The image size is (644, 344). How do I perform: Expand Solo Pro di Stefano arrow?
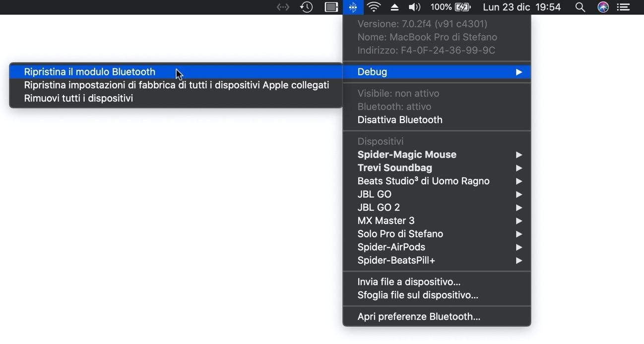518,234
